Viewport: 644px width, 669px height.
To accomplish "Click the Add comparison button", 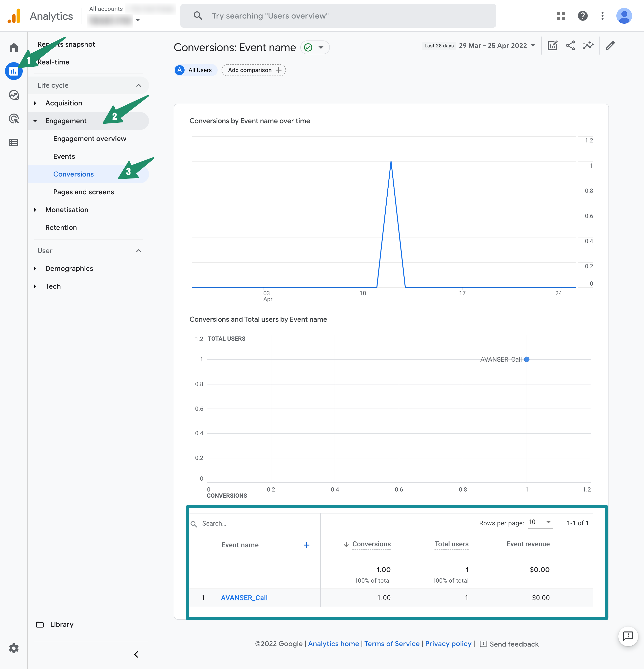I will [254, 70].
